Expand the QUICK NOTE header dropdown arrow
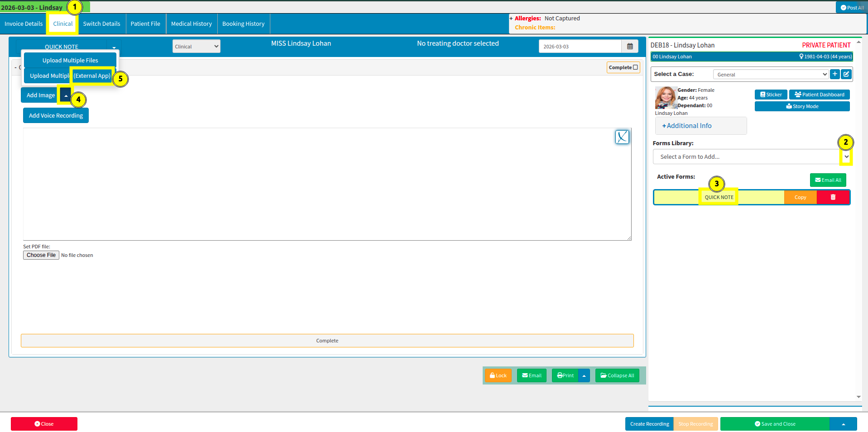This screenshot has width=868, height=432. click(114, 47)
